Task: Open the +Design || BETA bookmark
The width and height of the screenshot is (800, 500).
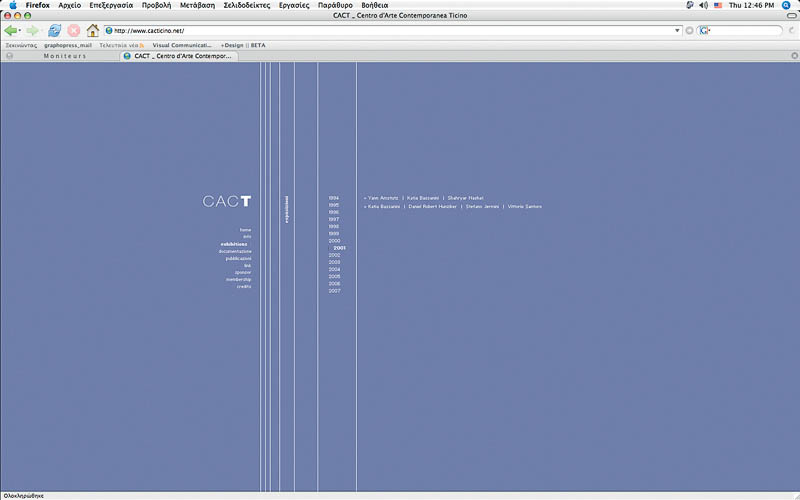Action: point(243,45)
